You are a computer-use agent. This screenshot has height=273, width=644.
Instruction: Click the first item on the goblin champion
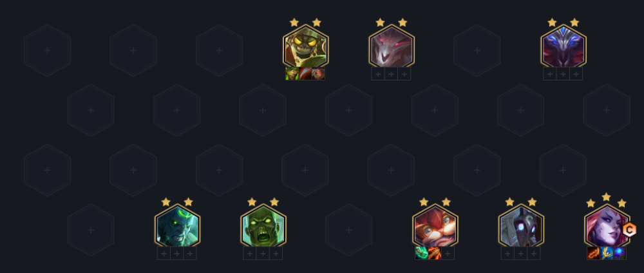point(292,74)
